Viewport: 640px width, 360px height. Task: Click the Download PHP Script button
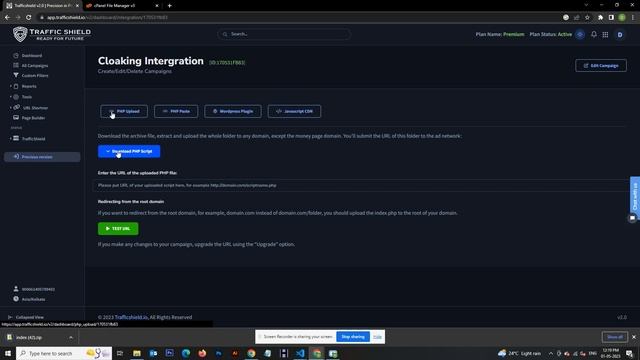click(129, 151)
